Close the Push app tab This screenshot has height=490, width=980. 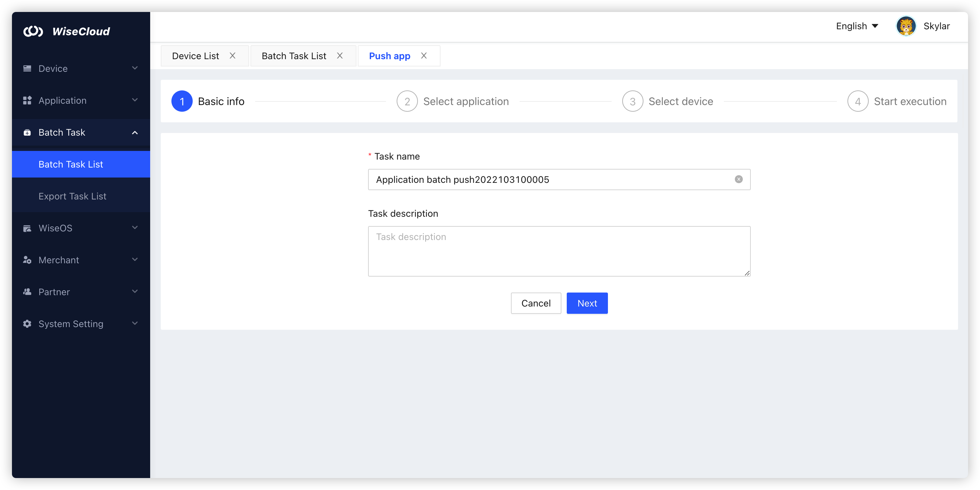pyautogui.click(x=424, y=56)
